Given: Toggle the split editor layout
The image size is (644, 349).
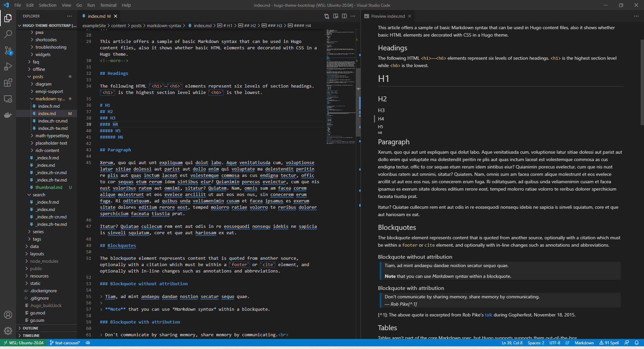Looking at the screenshot, I should coord(344,16).
